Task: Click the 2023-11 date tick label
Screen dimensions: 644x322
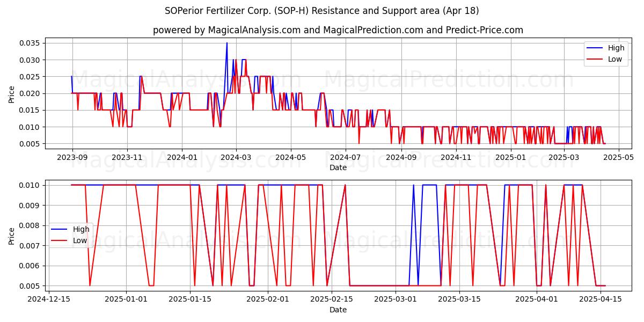Action: click(127, 157)
